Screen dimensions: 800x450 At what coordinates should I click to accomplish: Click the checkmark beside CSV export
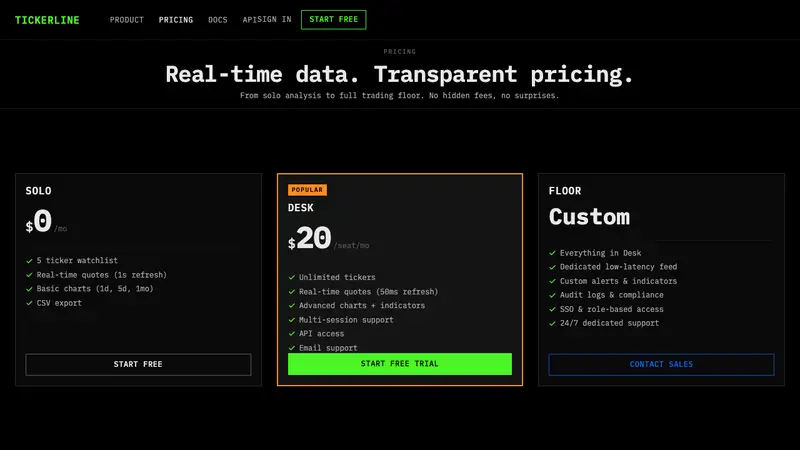point(29,303)
